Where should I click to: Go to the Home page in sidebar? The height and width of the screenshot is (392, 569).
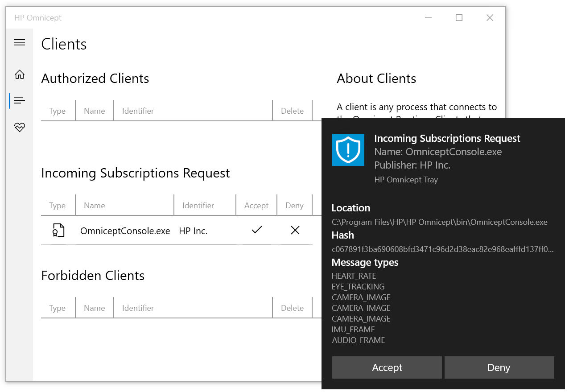pyautogui.click(x=20, y=74)
